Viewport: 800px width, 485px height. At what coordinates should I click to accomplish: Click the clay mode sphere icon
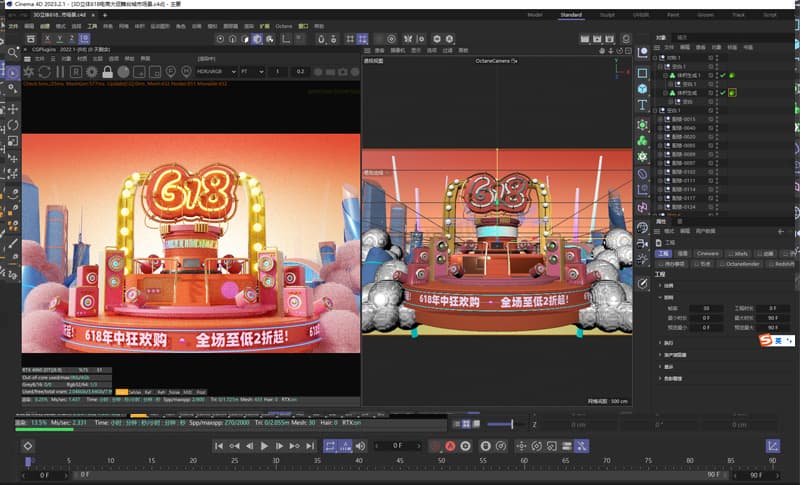[123, 72]
